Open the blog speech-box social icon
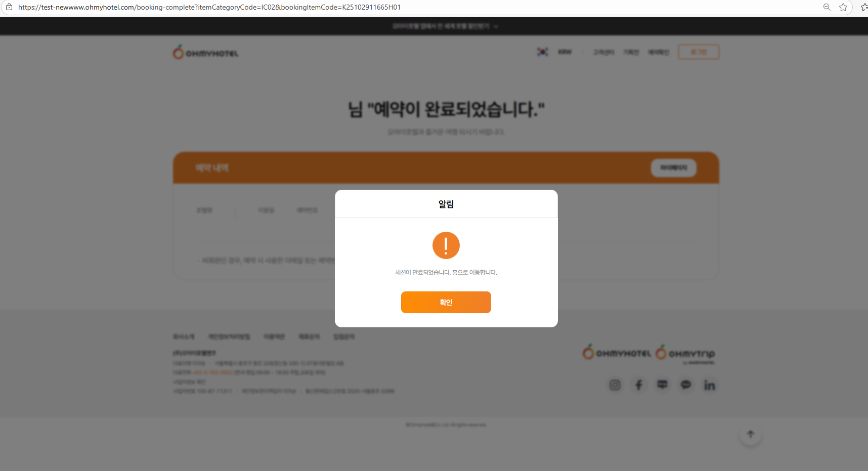868x471 pixels. coord(662,385)
